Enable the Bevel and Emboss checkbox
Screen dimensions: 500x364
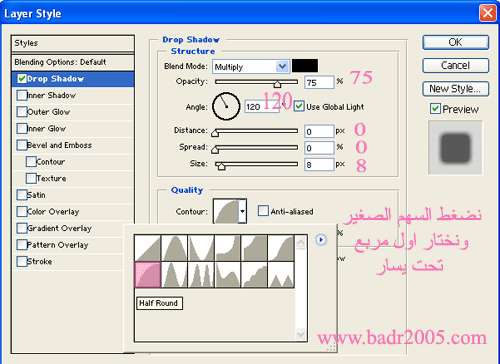pos(22,145)
